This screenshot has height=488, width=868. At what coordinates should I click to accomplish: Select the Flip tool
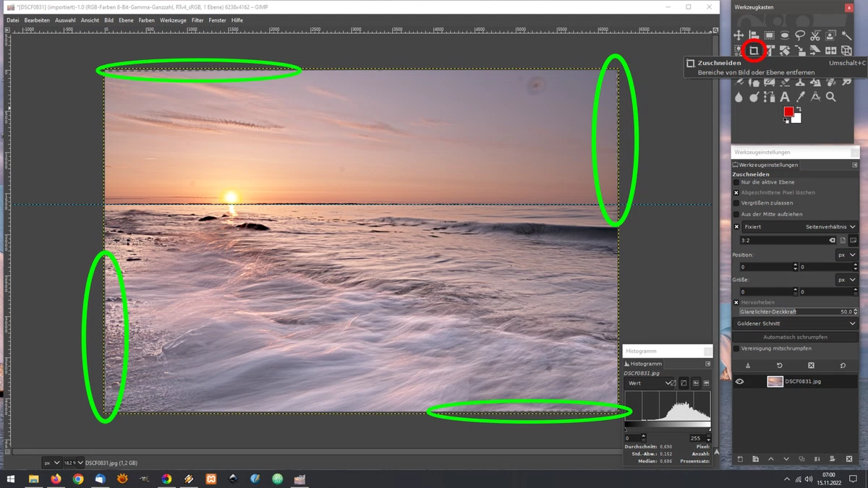pyautogui.click(x=830, y=51)
